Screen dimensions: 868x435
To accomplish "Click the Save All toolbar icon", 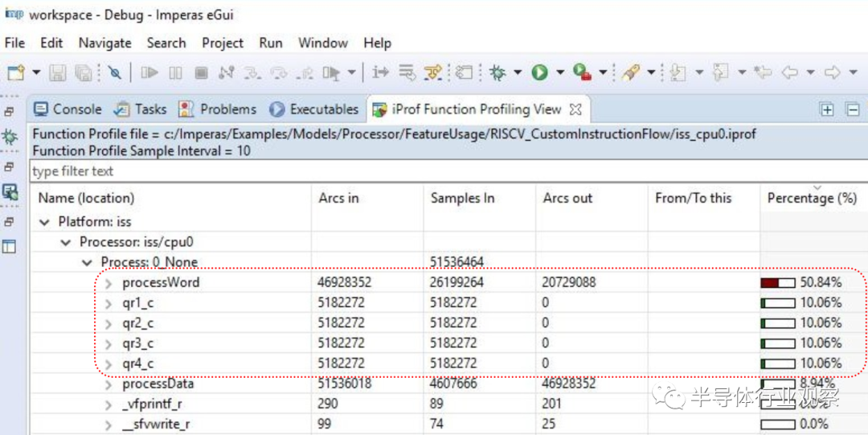I will point(84,72).
